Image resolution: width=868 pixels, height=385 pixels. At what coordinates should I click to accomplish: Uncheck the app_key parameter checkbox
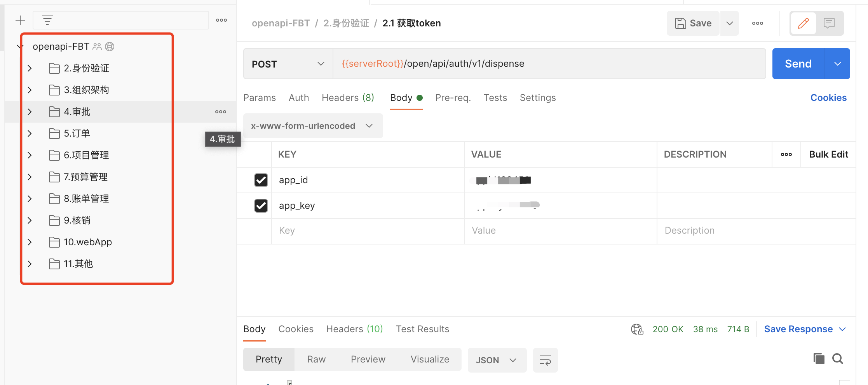pos(261,206)
